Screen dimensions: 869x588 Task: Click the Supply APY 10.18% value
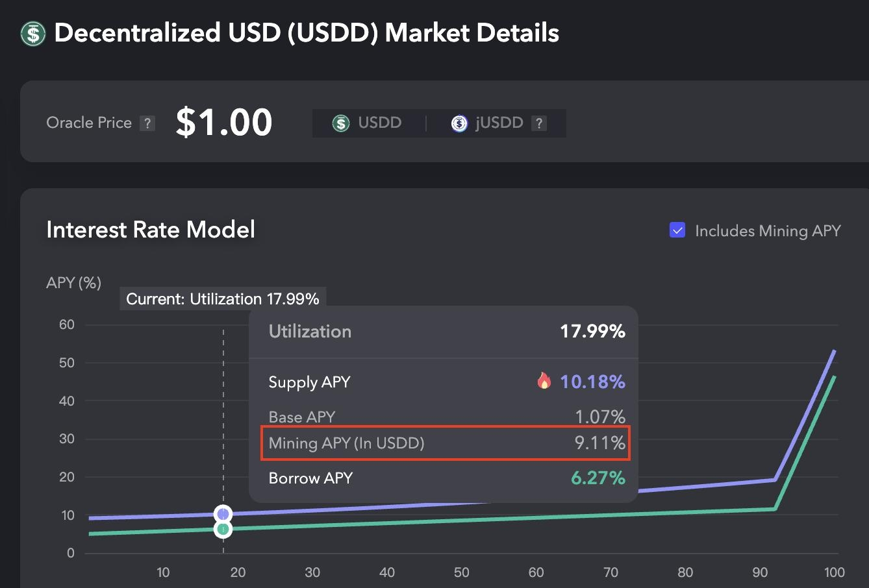pos(592,382)
